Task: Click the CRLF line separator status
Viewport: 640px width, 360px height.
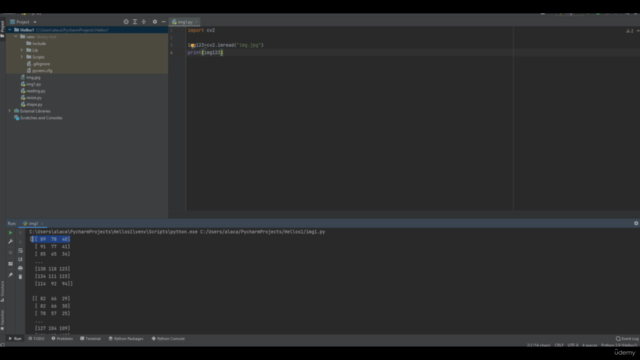Action: coord(559,345)
